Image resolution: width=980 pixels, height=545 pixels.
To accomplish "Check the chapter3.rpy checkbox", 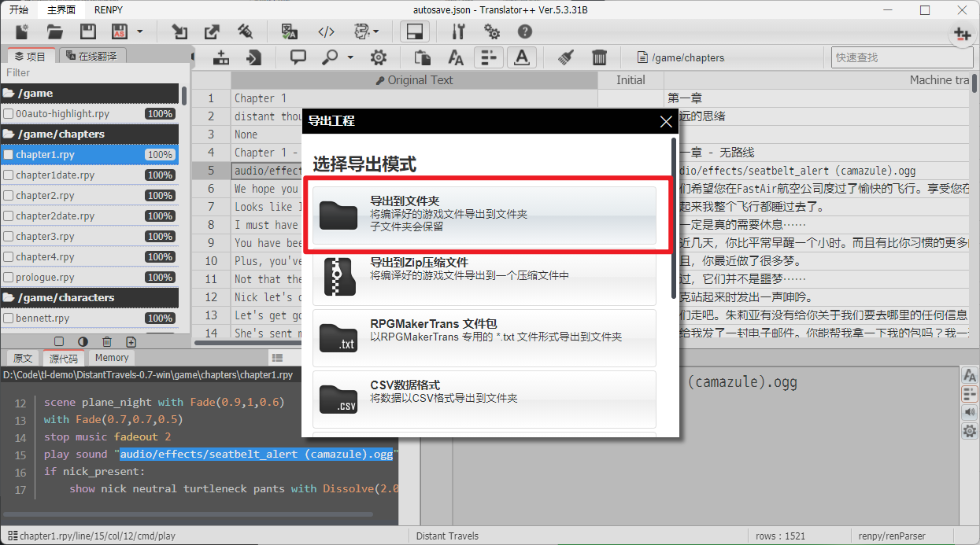I will pyautogui.click(x=9, y=237).
